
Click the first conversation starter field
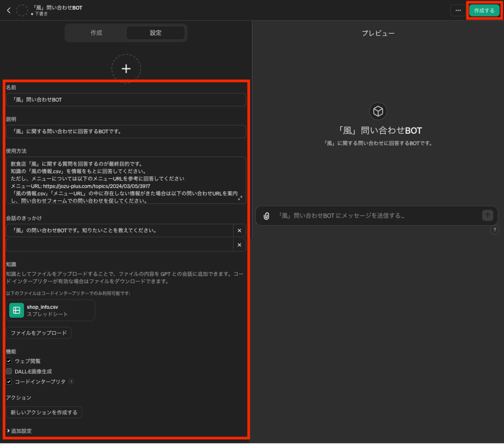coord(120,230)
